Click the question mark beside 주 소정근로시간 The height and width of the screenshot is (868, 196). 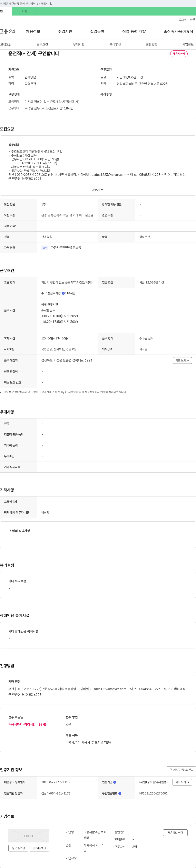[63, 293]
